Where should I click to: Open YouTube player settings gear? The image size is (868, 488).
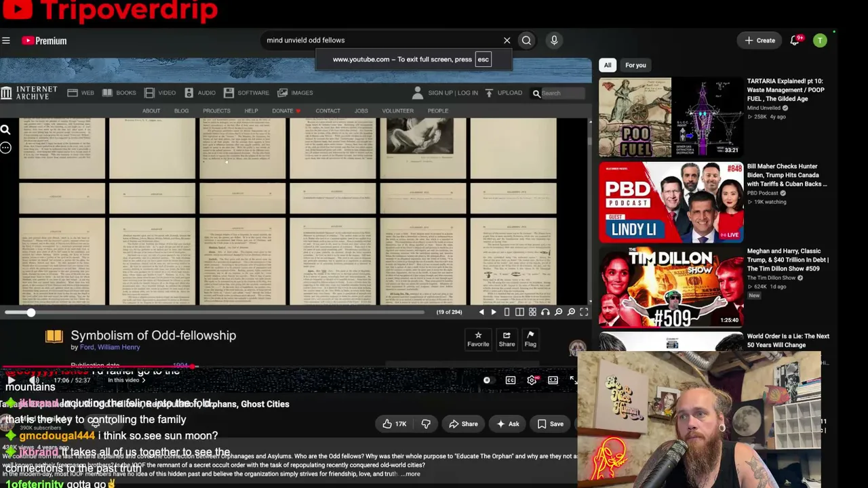532,380
